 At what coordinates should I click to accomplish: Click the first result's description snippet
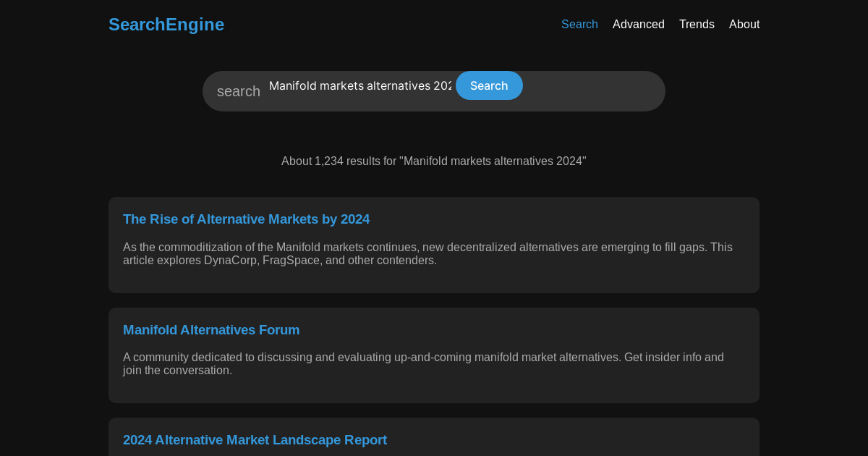[x=427, y=254]
